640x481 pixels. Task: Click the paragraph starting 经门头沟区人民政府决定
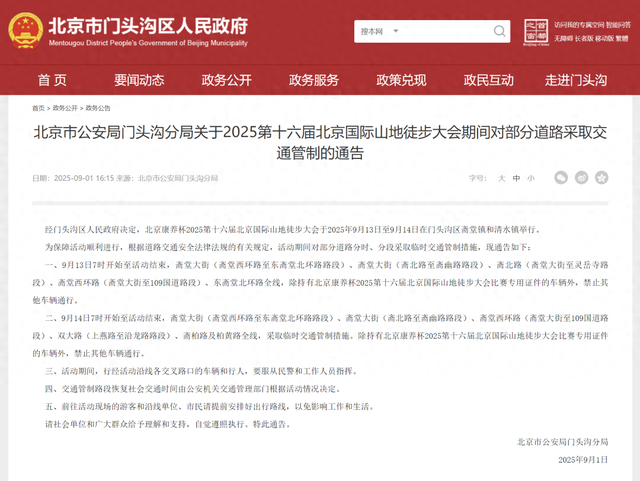coord(294,229)
